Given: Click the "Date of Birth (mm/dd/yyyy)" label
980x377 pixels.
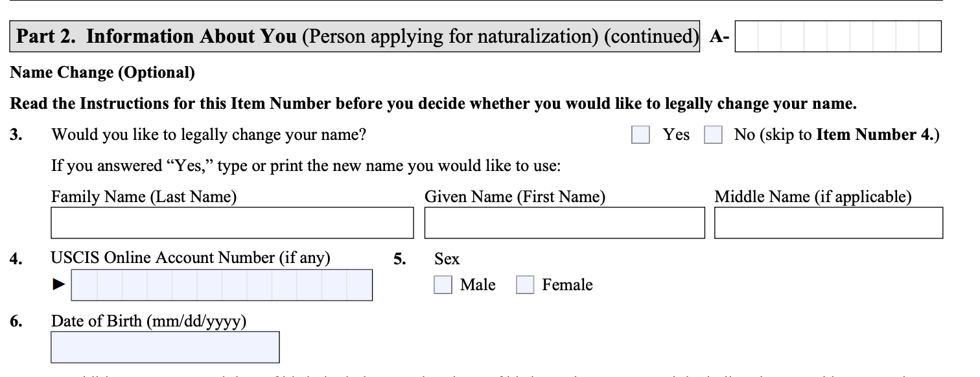Looking at the screenshot, I should 148,321.
